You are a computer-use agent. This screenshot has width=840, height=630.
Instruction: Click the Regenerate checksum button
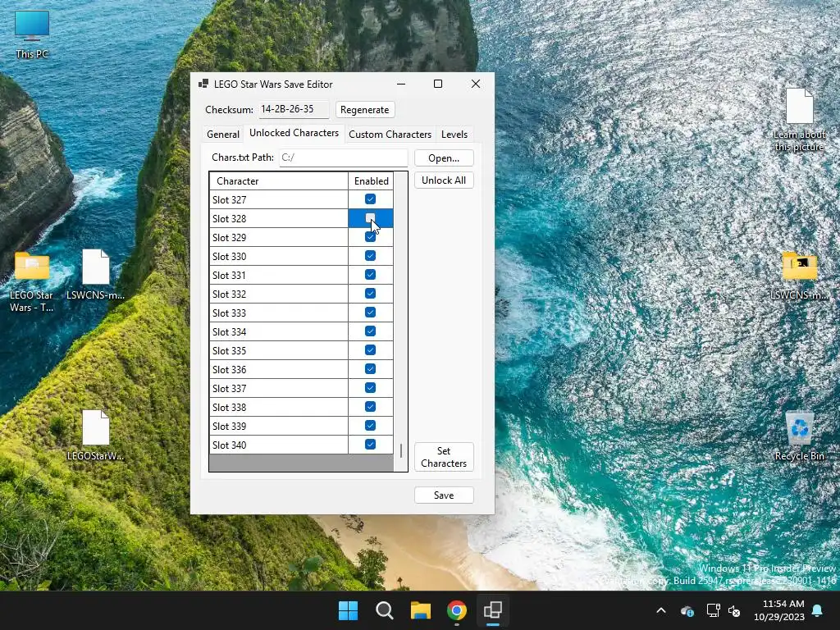[x=365, y=109]
